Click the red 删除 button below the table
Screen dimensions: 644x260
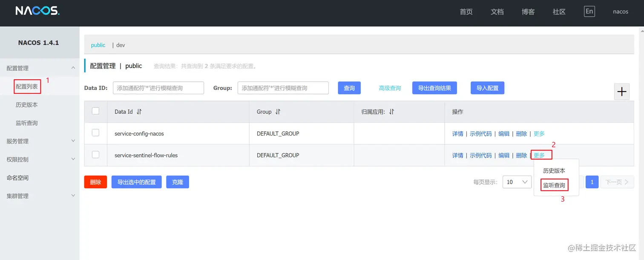pos(95,182)
